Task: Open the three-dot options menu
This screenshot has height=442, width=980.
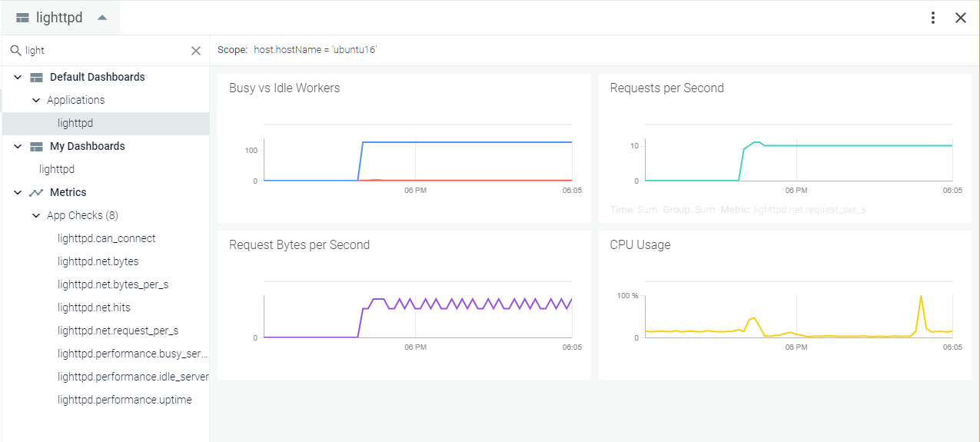Action: (933, 18)
